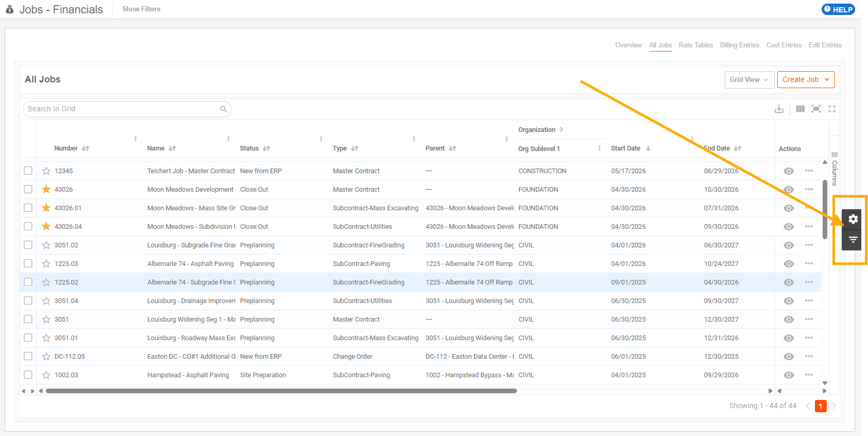
Task: Switch to the Rate Tables tab
Action: point(696,45)
